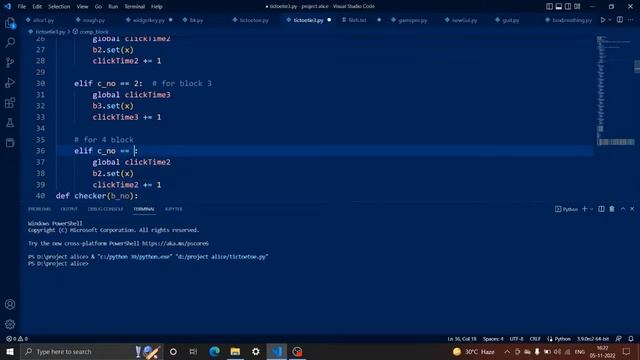Open notifications bell in status bar

tap(631, 339)
